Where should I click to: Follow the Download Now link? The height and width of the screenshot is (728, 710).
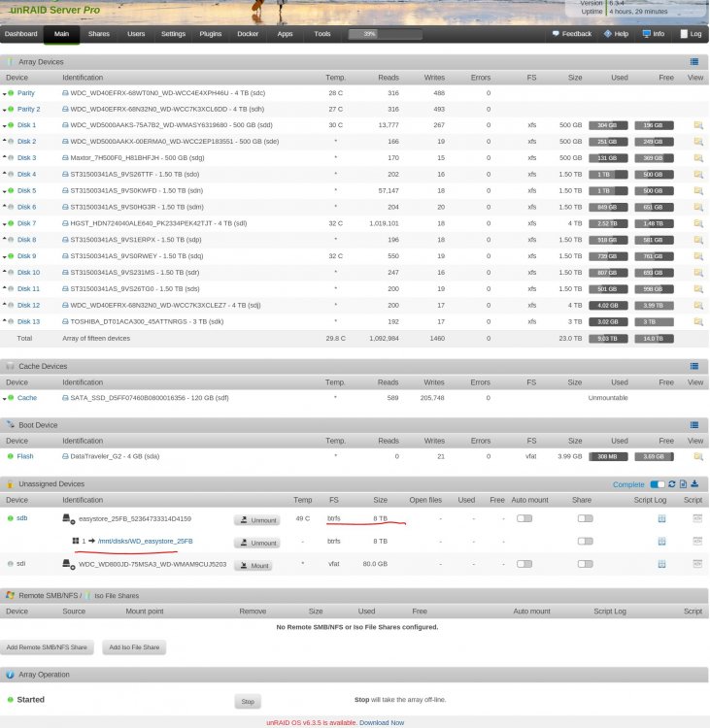point(382,723)
